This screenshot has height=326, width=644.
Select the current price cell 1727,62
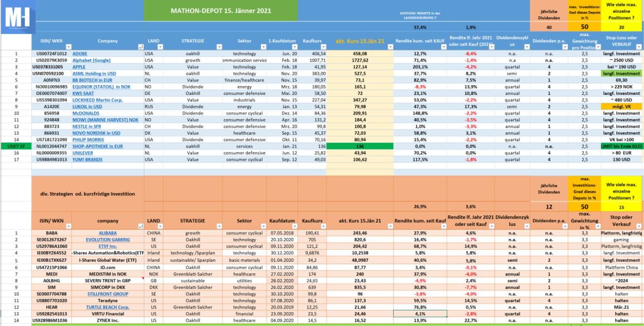pos(360,60)
